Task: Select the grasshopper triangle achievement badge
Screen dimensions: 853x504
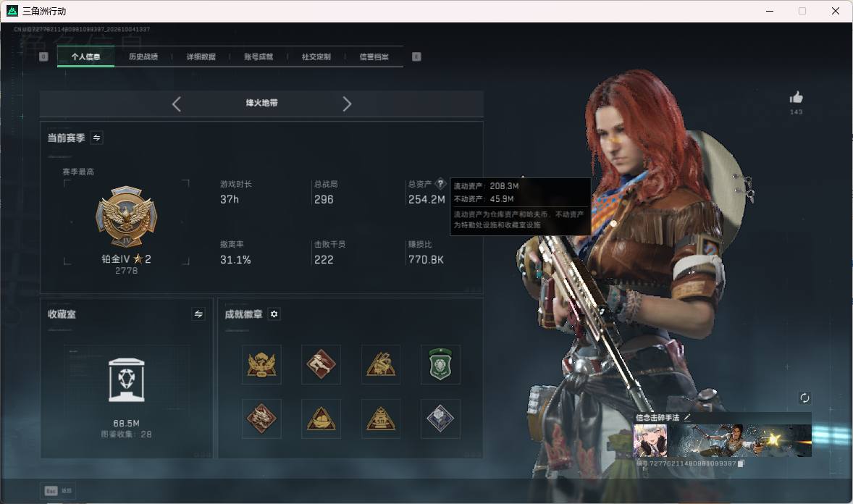Action: pos(381,364)
